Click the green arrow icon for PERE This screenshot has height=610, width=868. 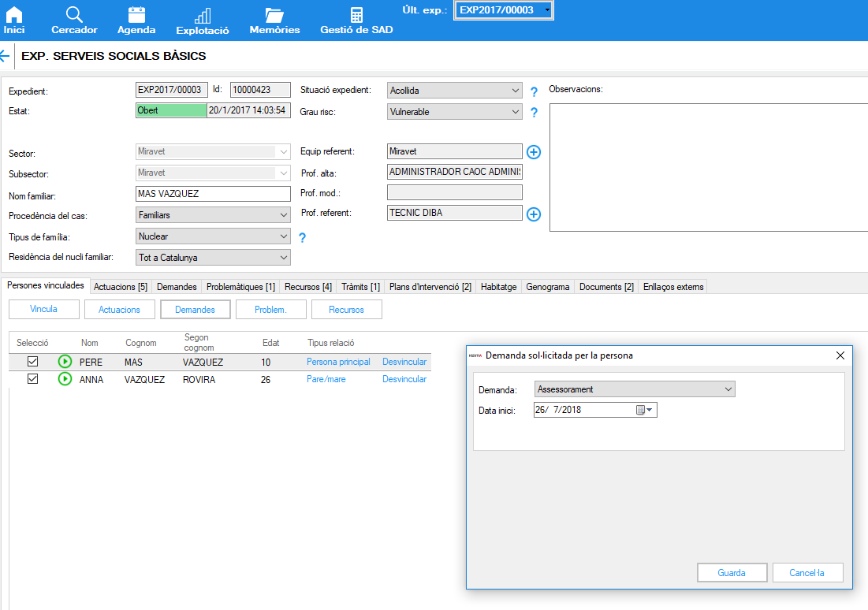65,362
